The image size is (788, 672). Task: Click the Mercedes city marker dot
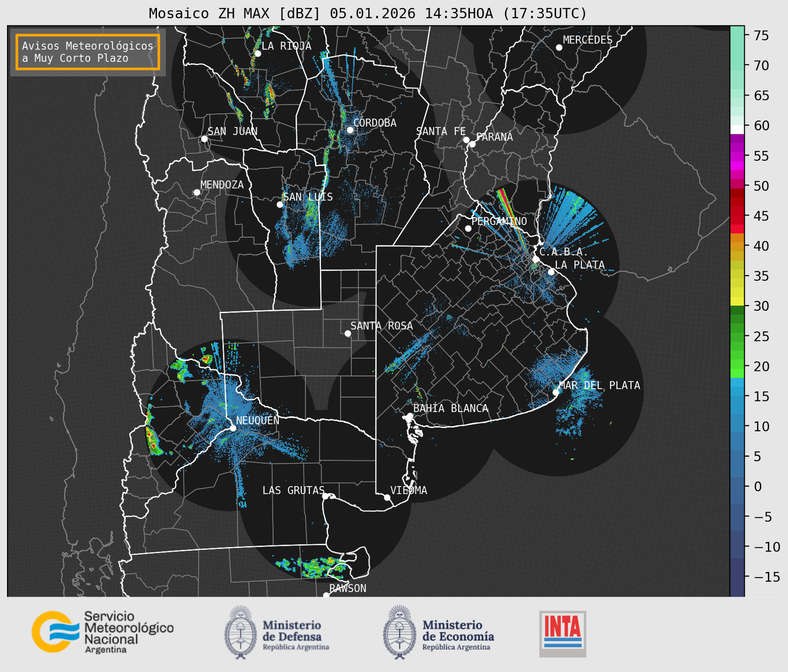click(559, 48)
